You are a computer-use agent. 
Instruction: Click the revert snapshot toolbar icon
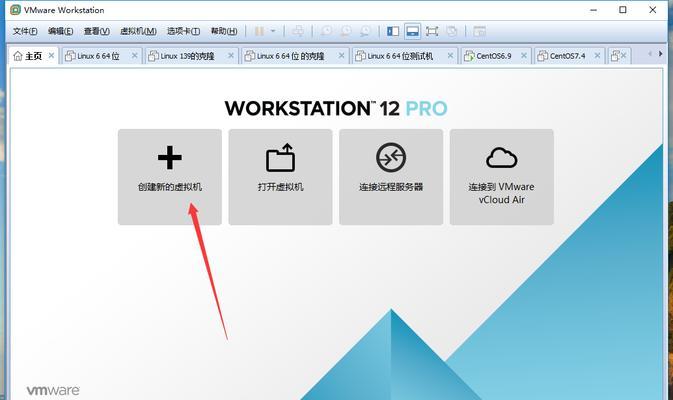click(346, 31)
